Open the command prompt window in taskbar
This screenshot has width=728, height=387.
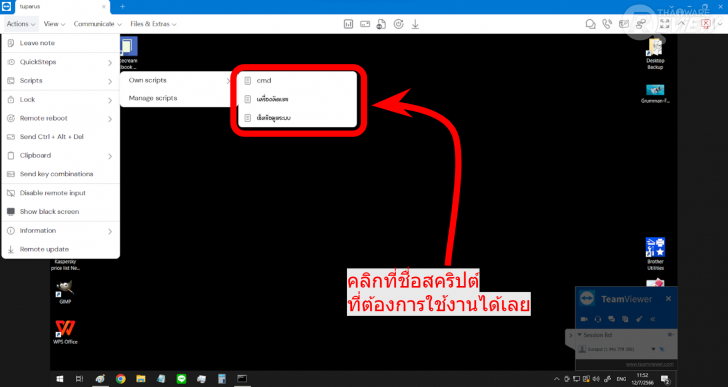coord(242,379)
